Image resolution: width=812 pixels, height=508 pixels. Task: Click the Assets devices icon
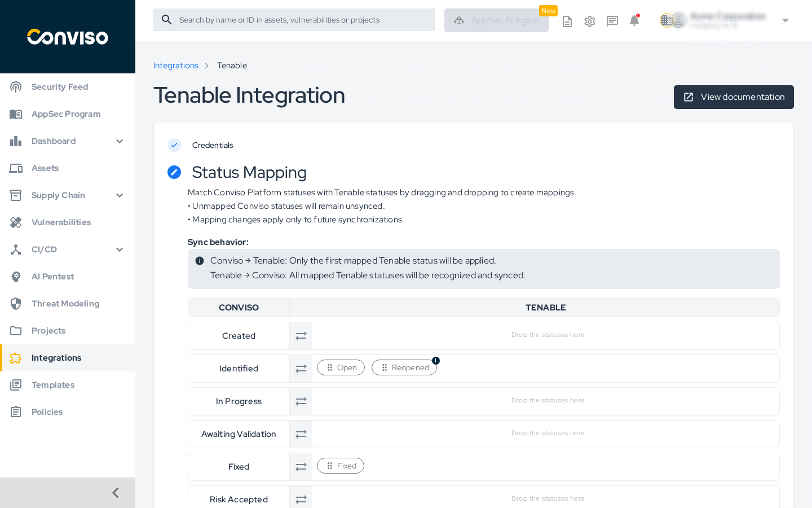tap(16, 168)
